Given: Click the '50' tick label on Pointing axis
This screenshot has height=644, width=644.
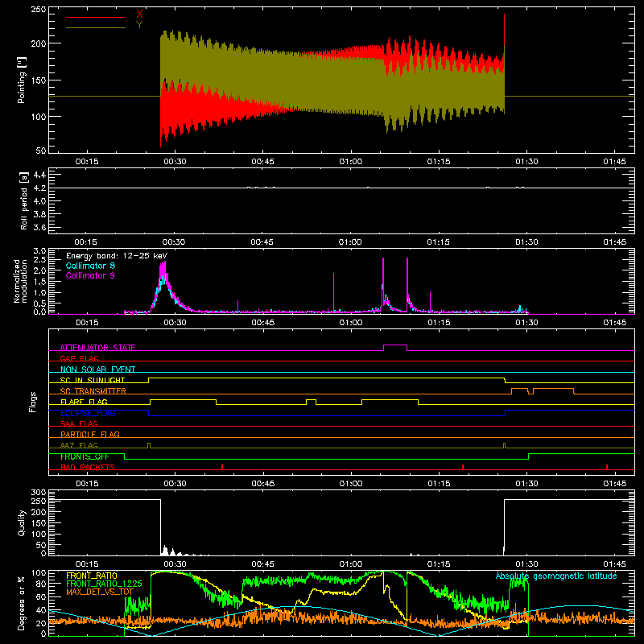Looking at the screenshot, I should click(x=41, y=151).
